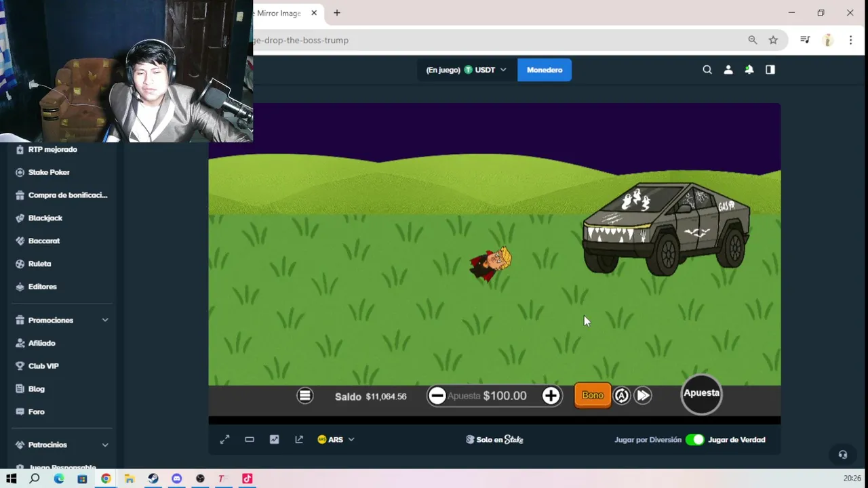Toggle the side panel icon in header
The image size is (868, 488).
(770, 70)
